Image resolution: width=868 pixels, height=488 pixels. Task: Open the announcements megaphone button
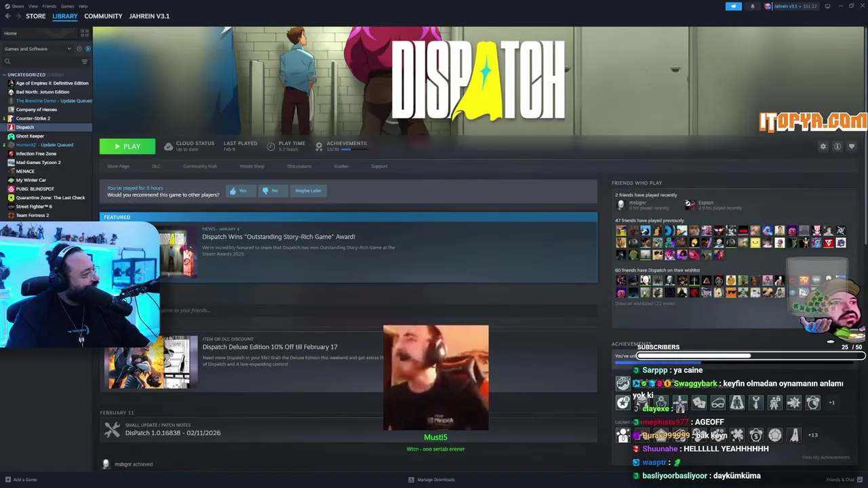pos(734,6)
